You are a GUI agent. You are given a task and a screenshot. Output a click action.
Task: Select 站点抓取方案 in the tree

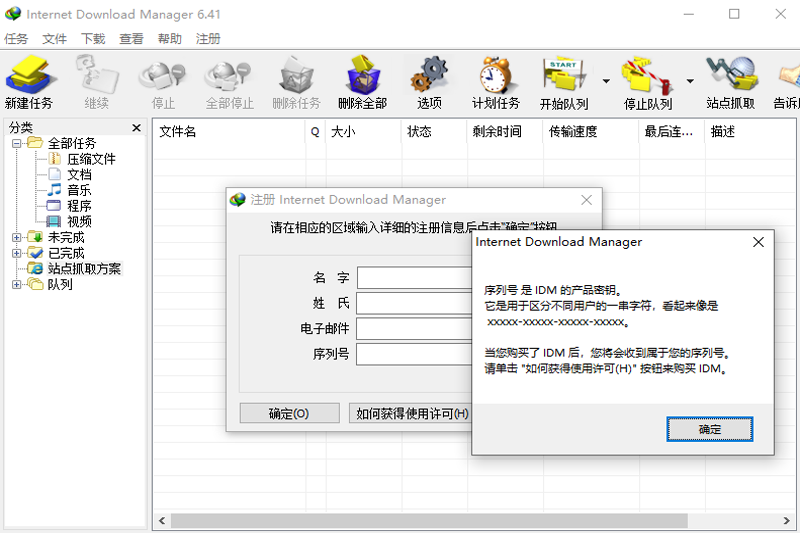(84, 269)
